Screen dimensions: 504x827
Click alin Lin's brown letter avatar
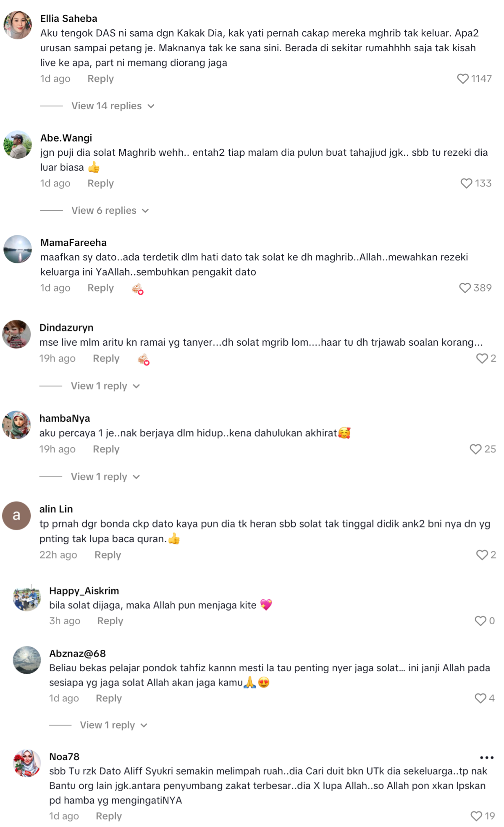coord(16,516)
